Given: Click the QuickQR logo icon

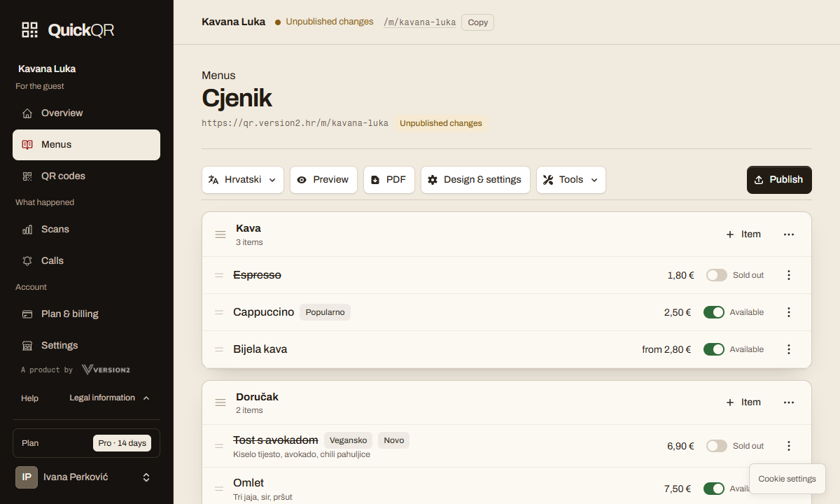Looking at the screenshot, I should [29, 29].
